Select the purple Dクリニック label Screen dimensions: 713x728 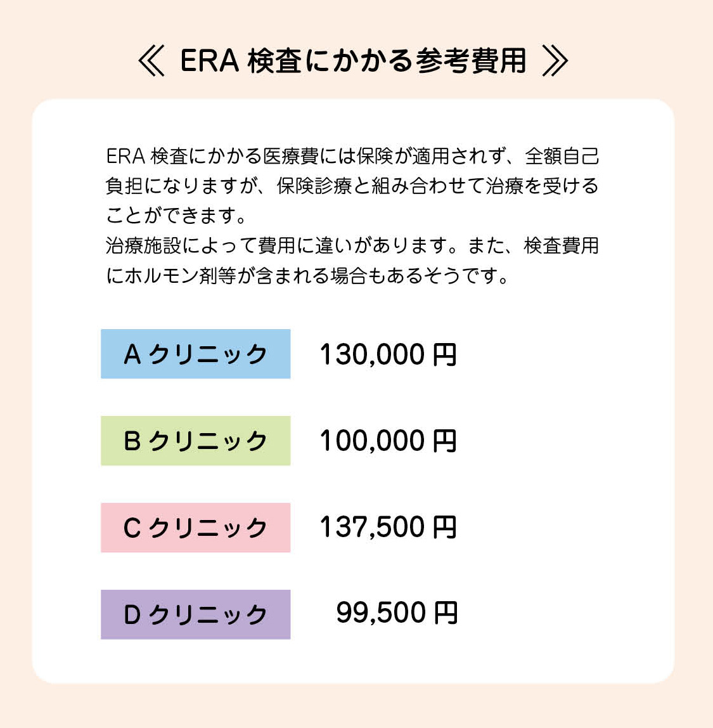click(x=195, y=614)
